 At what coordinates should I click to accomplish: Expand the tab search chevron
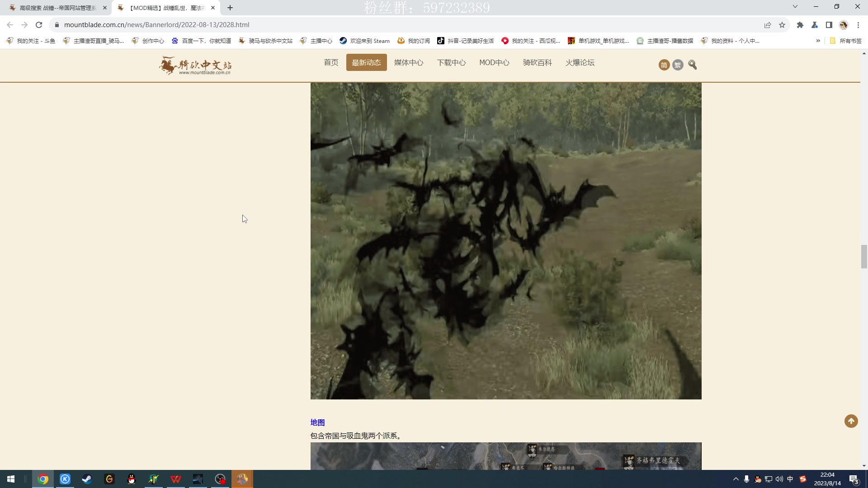[795, 6]
